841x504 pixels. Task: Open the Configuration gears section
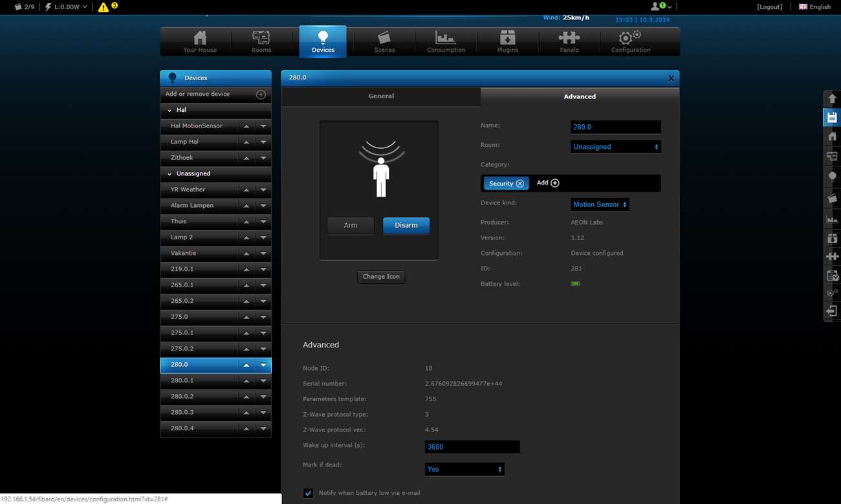click(x=630, y=41)
